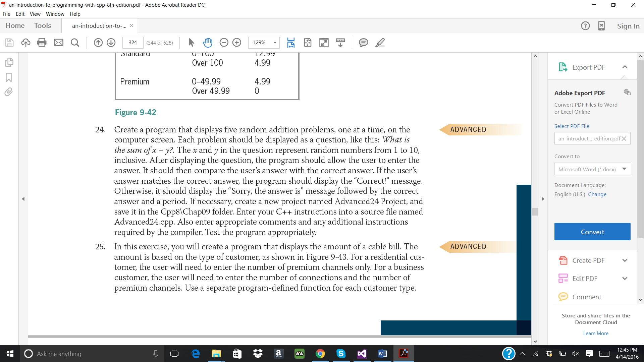Image resolution: width=644 pixels, height=362 pixels.
Task: Open the Find search tool
Action: (75, 43)
